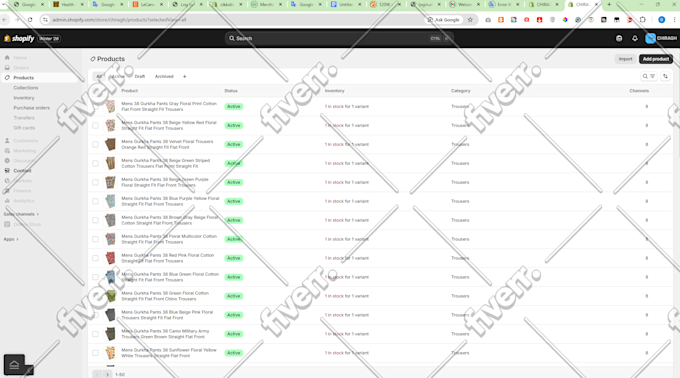
Task: Switch to the Error browser tab
Action: click(x=503, y=4)
